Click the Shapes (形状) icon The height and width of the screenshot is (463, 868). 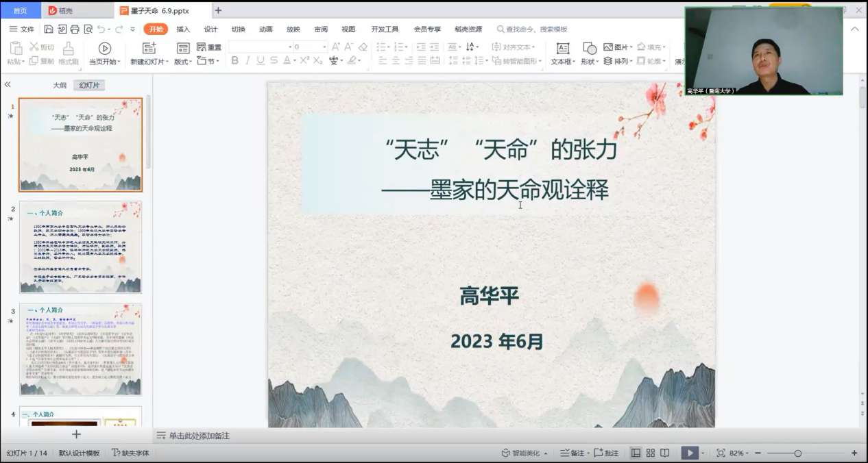pos(589,49)
